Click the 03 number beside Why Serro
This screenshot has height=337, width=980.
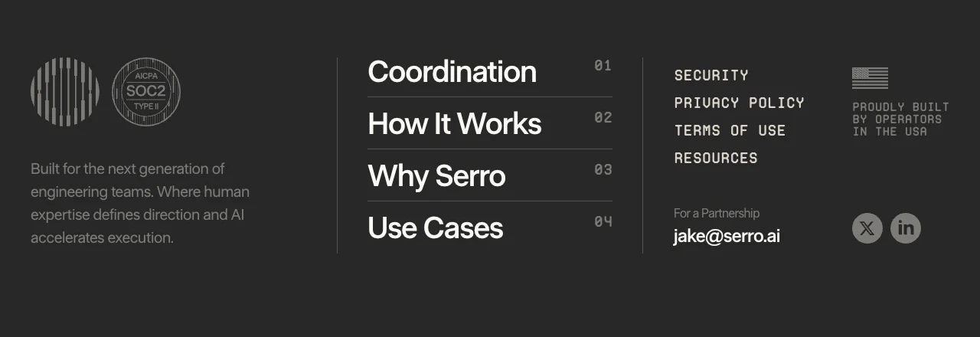[603, 170]
